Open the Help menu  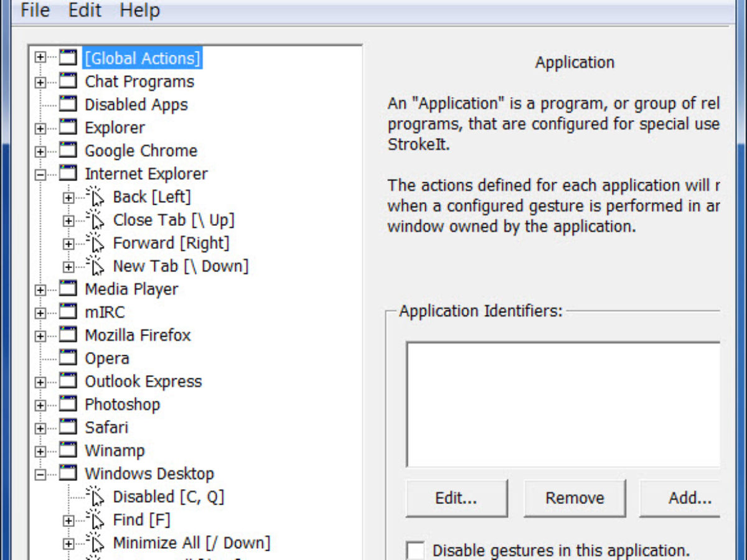point(140,10)
